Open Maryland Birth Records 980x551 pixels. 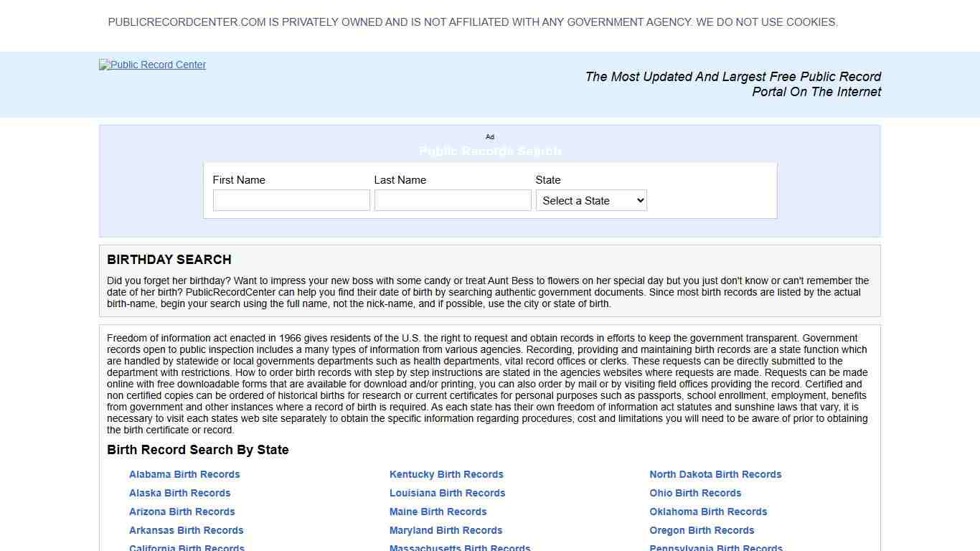[446, 530]
